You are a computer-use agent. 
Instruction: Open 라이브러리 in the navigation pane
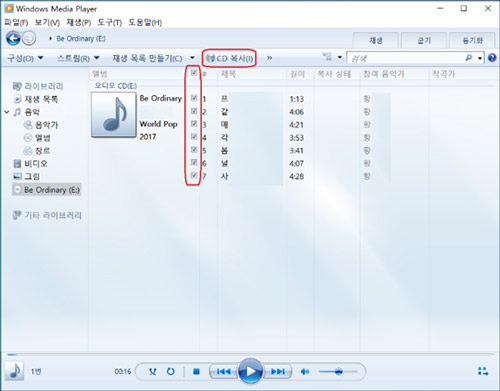point(38,86)
